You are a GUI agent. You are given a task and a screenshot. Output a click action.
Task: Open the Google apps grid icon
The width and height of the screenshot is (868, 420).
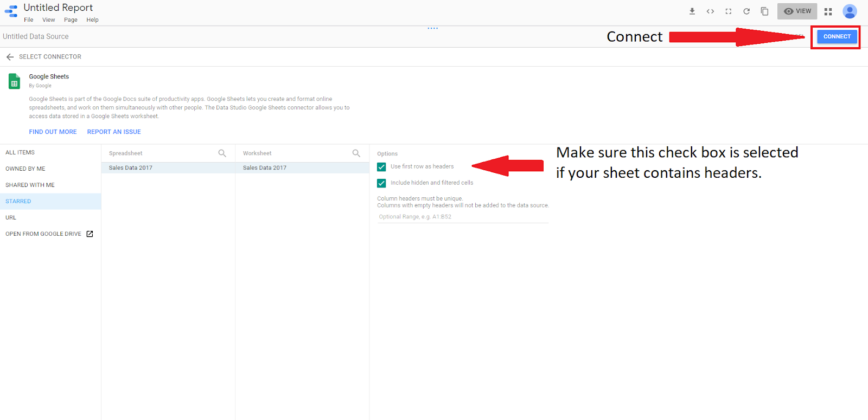click(x=828, y=11)
